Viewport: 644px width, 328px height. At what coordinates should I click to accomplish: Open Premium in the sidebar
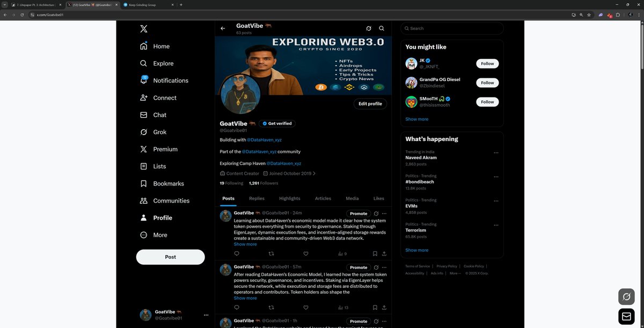(x=158, y=149)
